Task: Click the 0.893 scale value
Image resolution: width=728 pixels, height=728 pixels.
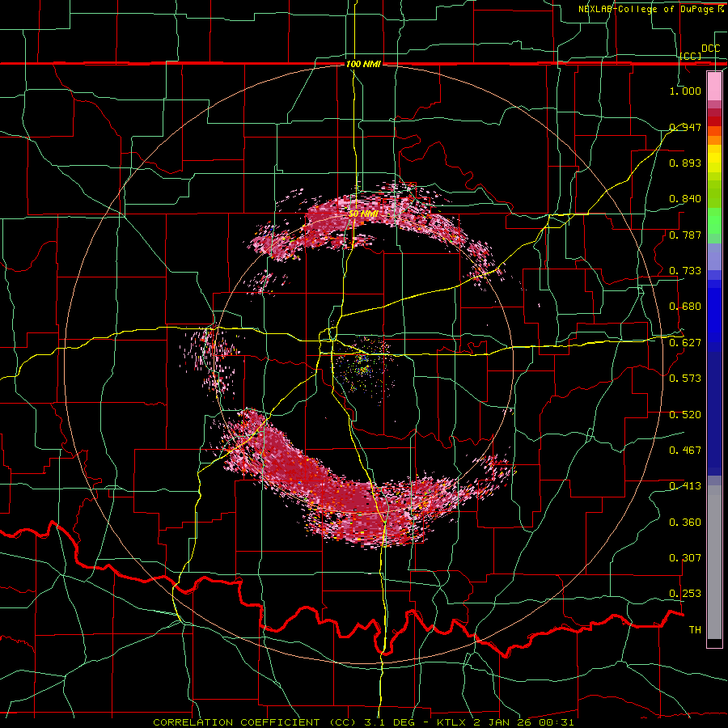Action: pos(685,163)
